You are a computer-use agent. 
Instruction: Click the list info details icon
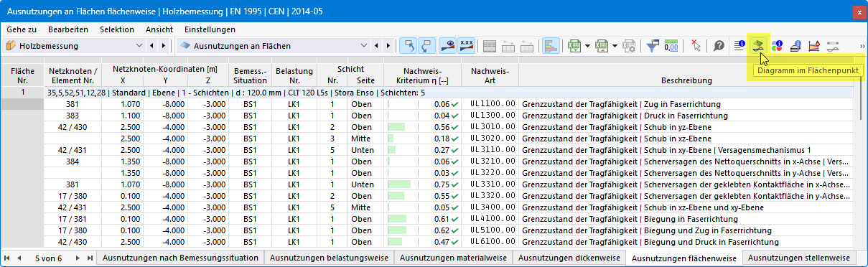click(x=739, y=45)
